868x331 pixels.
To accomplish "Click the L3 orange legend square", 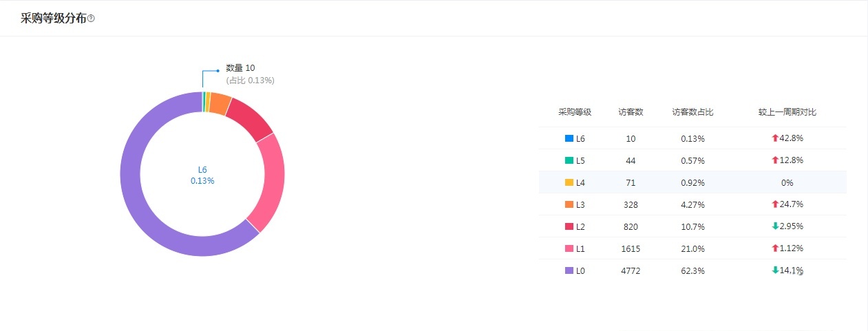I will coord(569,204).
